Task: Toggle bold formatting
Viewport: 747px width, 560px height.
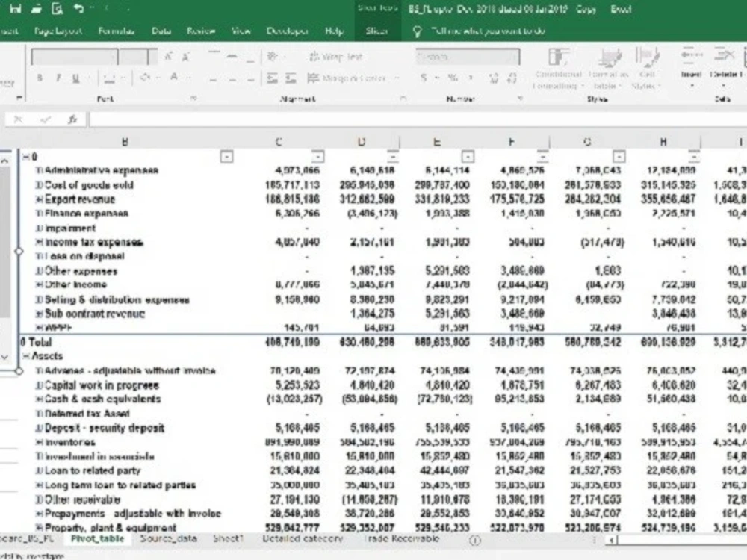Action: tap(40, 78)
